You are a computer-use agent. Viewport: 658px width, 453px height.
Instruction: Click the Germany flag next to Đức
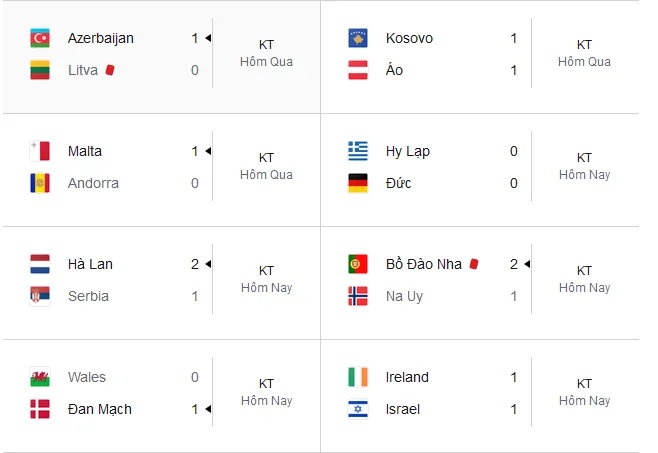pos(358,183)
